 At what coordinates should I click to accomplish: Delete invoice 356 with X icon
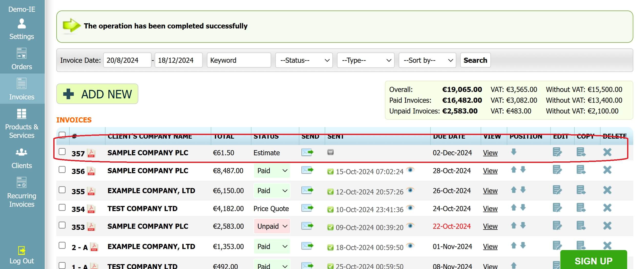point(607,170)
